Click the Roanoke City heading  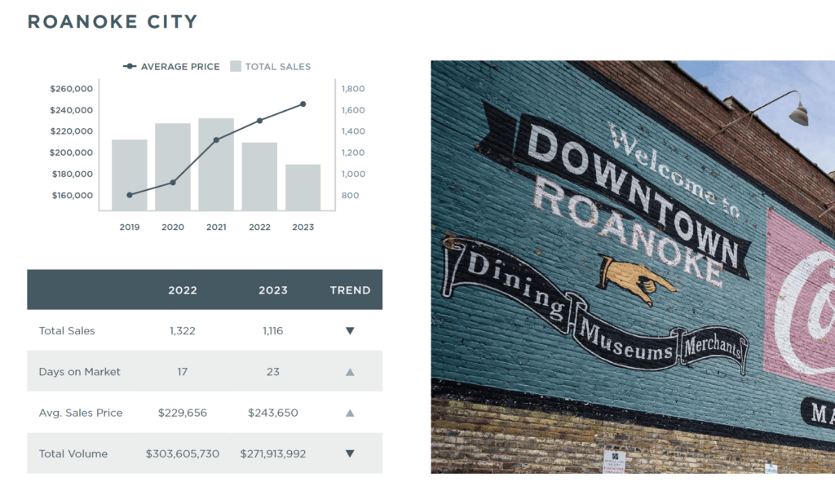(x=113, y=22)
